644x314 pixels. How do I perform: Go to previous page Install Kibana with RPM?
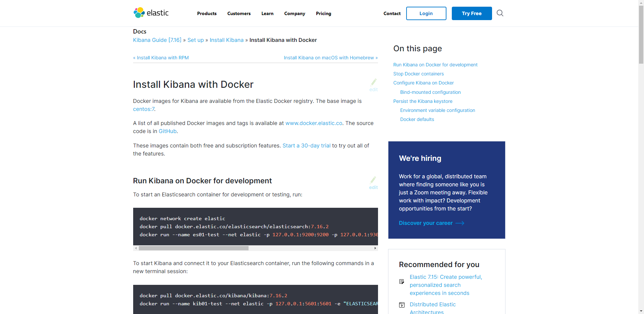coord(161,58)
